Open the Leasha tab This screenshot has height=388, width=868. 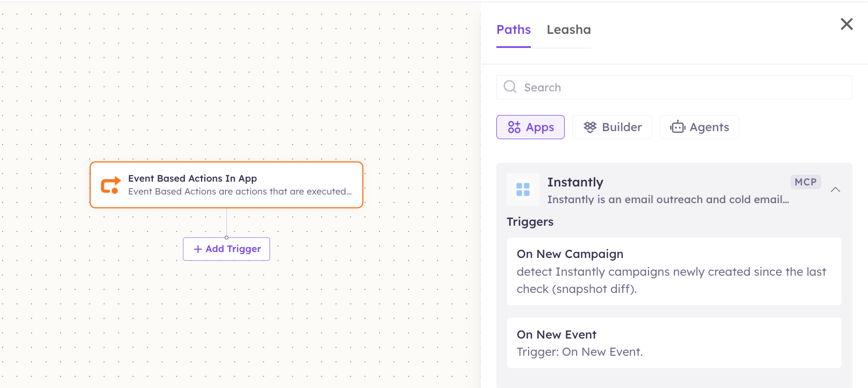[x=568, y=30]
